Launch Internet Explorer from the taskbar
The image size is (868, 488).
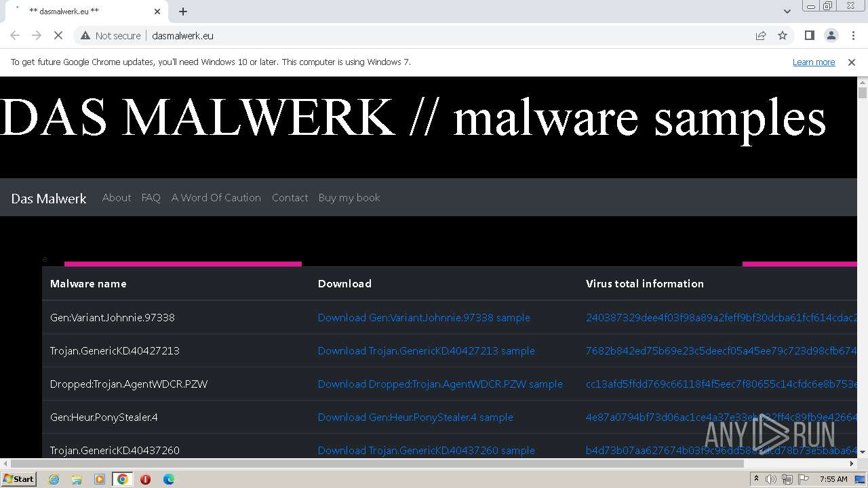click(x=54, y=479)
